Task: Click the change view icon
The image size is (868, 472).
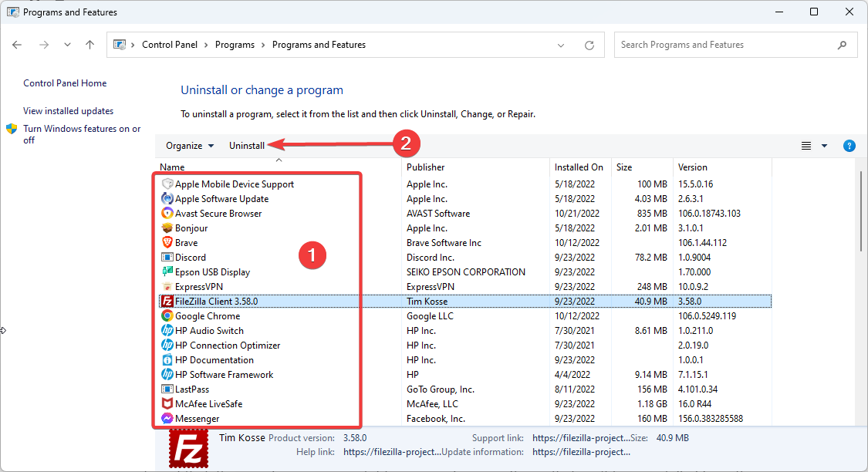Action: click(806, 146)
